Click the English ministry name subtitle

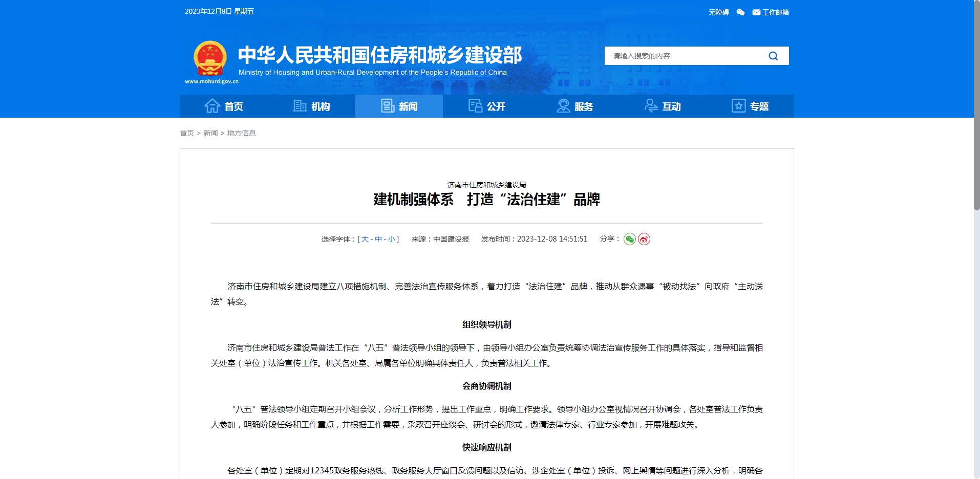tap(373, 72)
